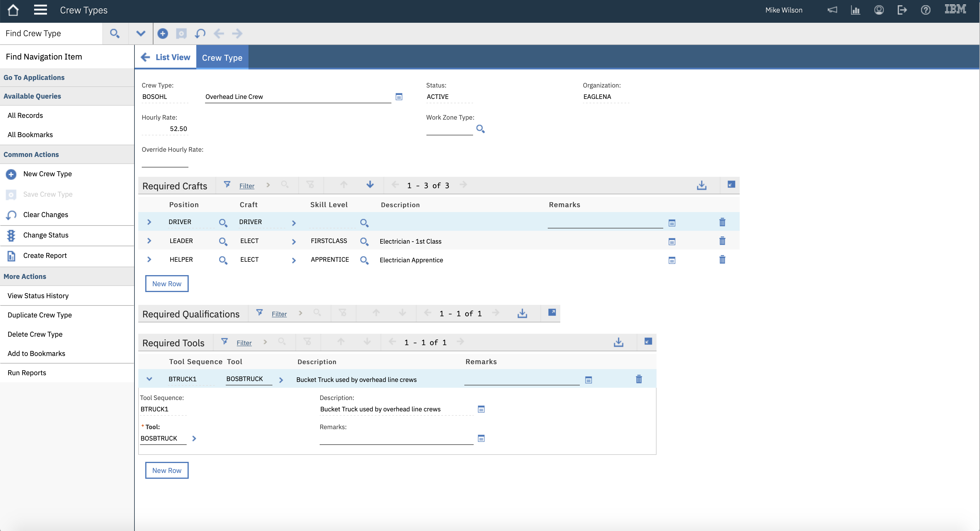Switch to the List View tab
Viewport: 980px width, 531px height.
[x=172, y=57]
